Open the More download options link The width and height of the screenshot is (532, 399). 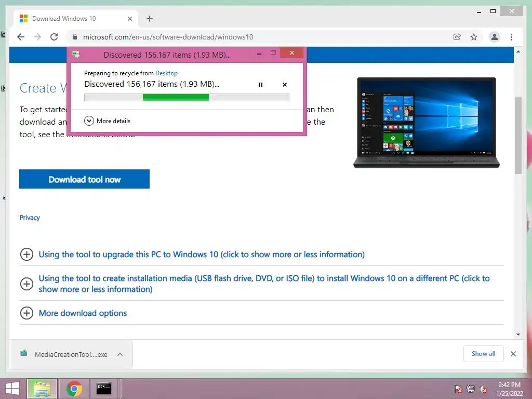pos(83,313)
